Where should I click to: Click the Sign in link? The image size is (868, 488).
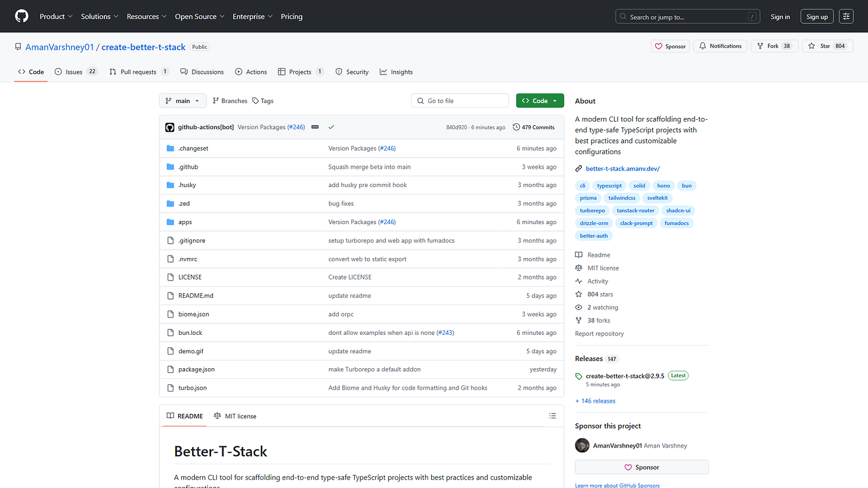click(780, 17)
